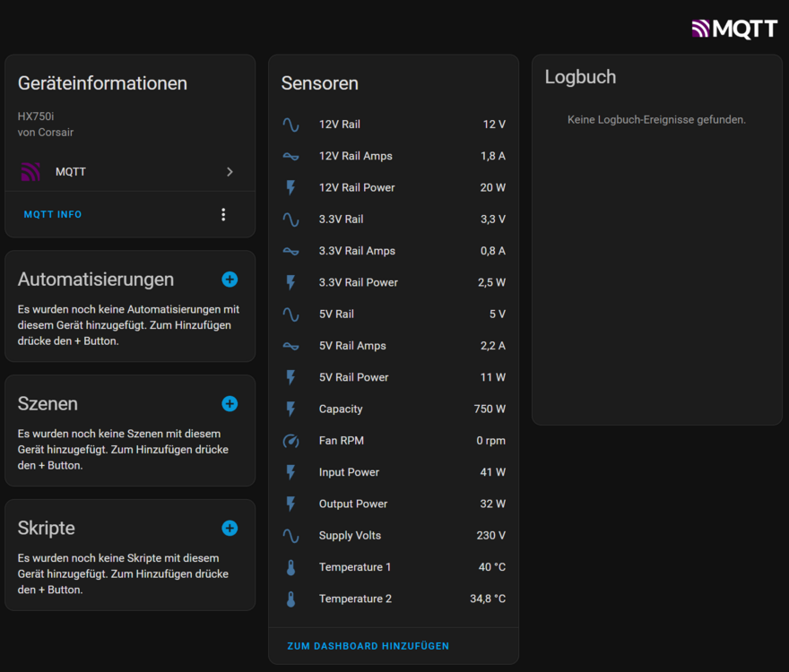The width and height of the screenshot is (789, 672).
Task: Click the 34,8 °C temperature value
Action: coord(488,599)
